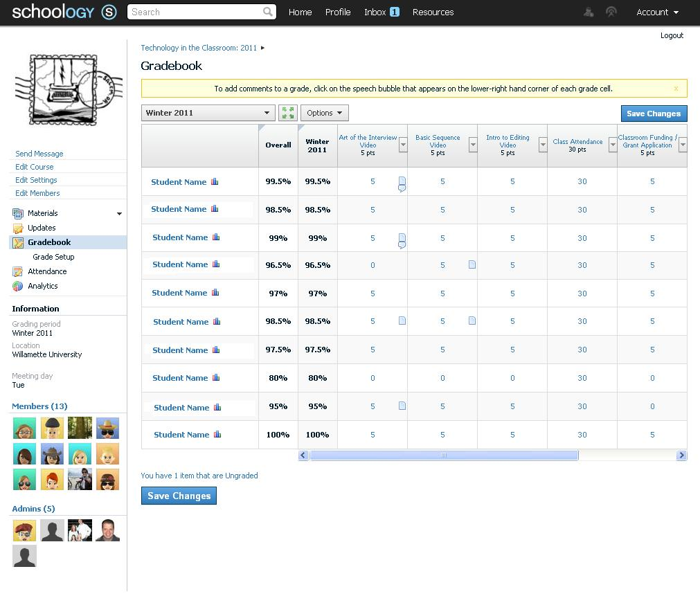Image resolution: width=700 pixels, height=596 pixels.
Task: Expand the Class Attendance column menu
Action: pyautogui.click(x=612, y=144)
